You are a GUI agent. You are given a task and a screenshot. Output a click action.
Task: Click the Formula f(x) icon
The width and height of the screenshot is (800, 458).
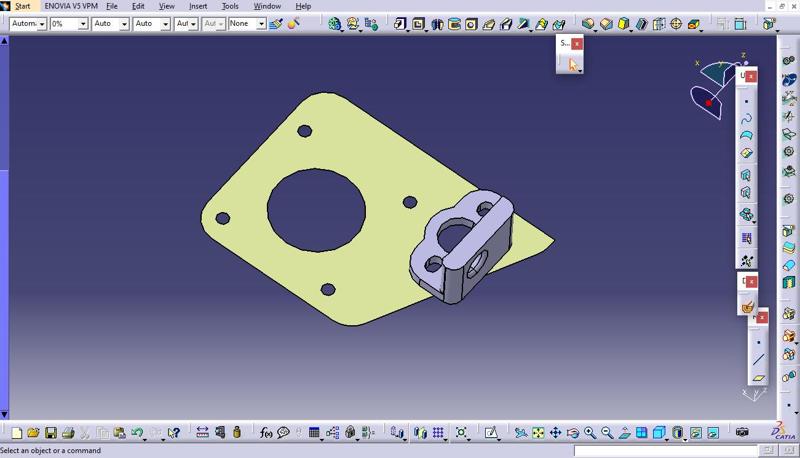pos(266,433)
